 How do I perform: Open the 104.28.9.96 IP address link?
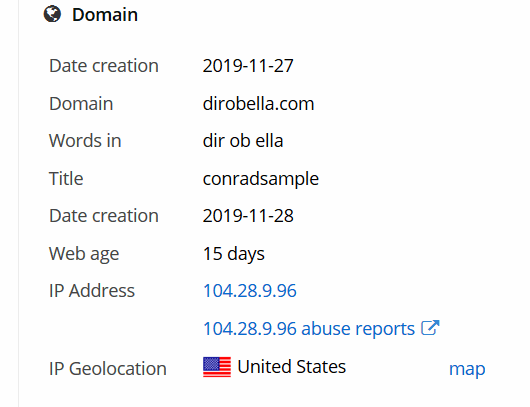click(250, 291)
